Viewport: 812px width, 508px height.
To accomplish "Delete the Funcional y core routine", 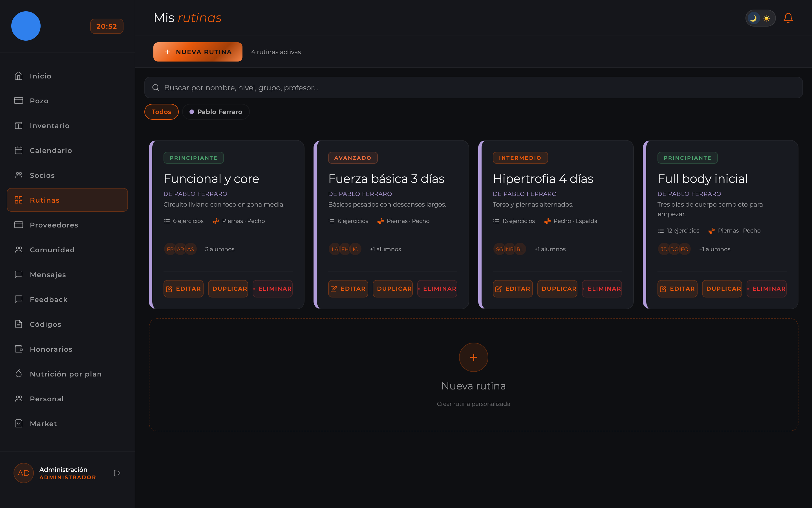I will 272,289.
